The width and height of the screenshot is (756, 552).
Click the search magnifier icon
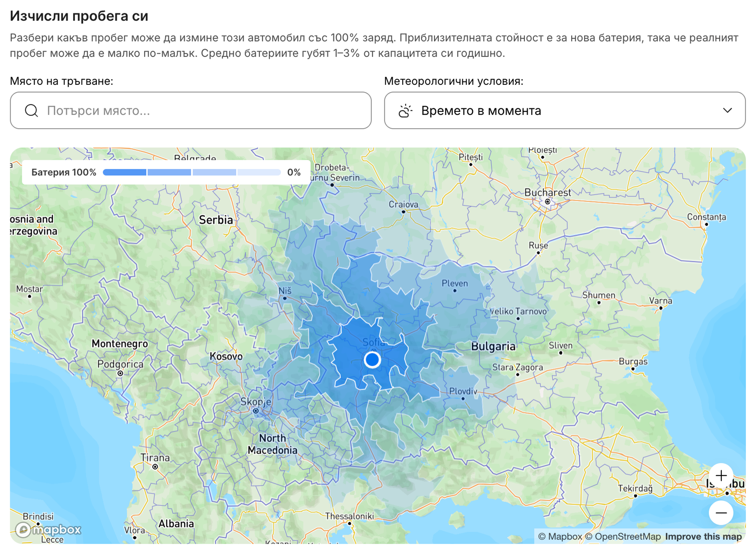click(x=31, y=111)
